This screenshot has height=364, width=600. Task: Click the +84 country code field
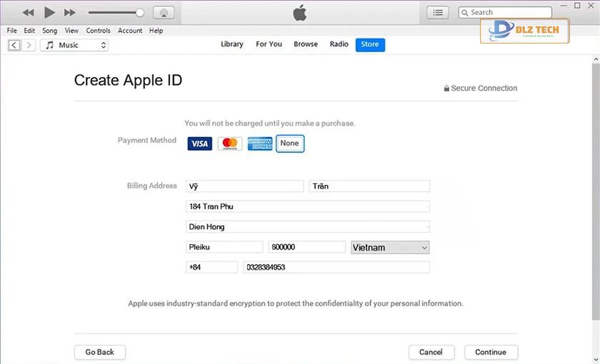pos(211,267)
